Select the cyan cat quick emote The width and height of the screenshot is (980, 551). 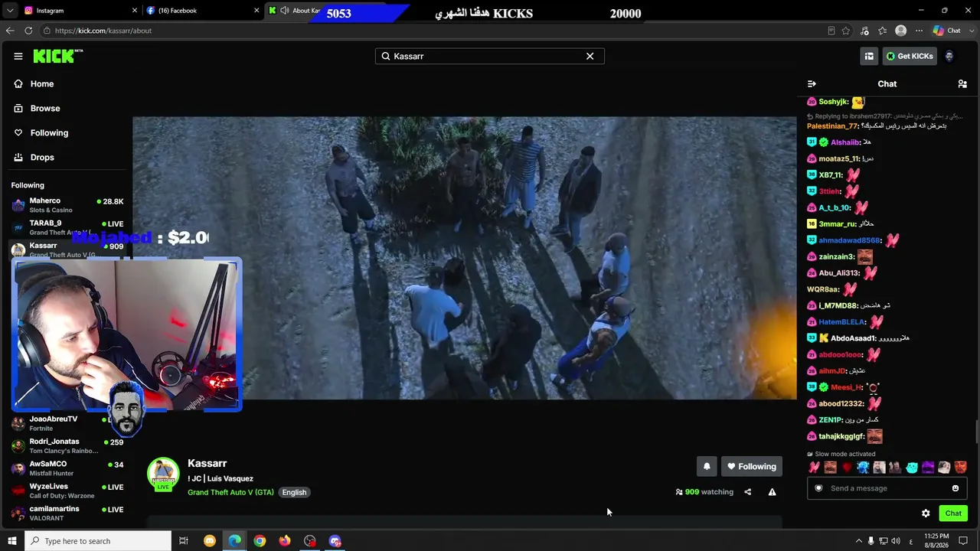(x=912, y=468)
